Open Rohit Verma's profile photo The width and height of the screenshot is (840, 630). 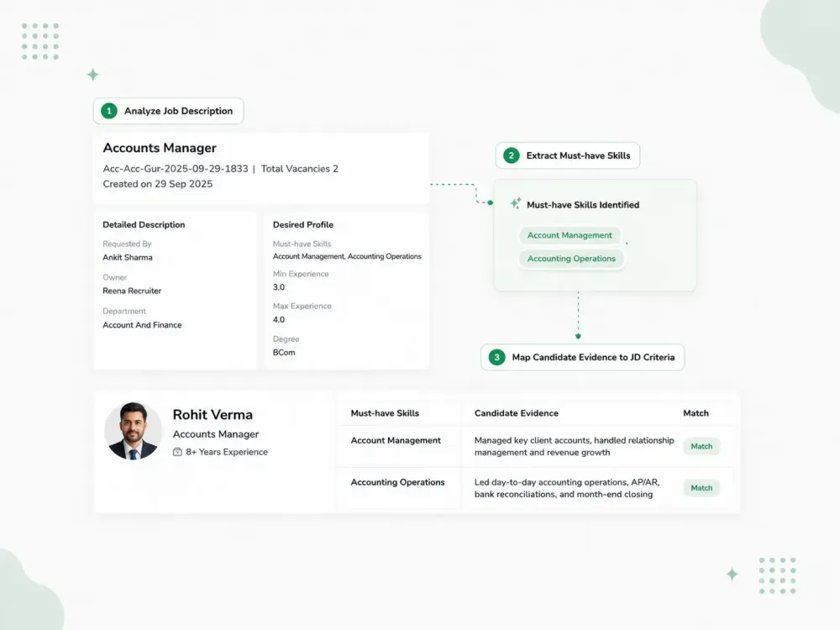[x=133, y=431]
